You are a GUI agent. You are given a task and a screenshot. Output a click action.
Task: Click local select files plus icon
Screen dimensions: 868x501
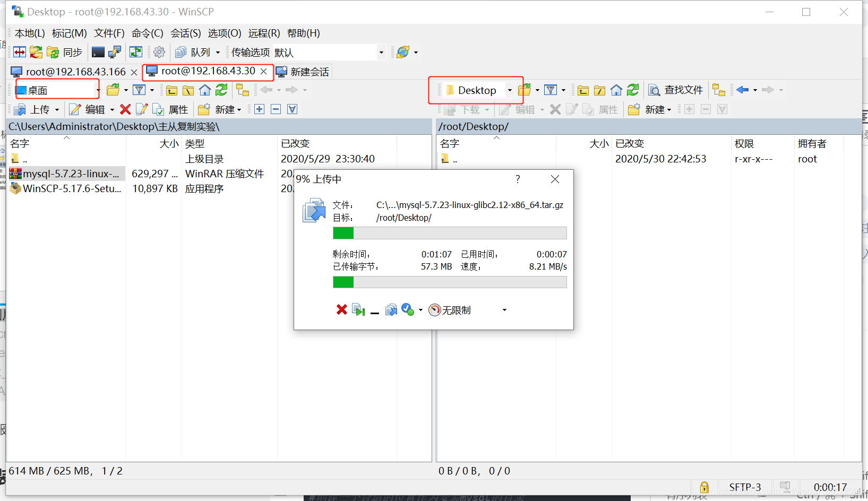[259, 109]
